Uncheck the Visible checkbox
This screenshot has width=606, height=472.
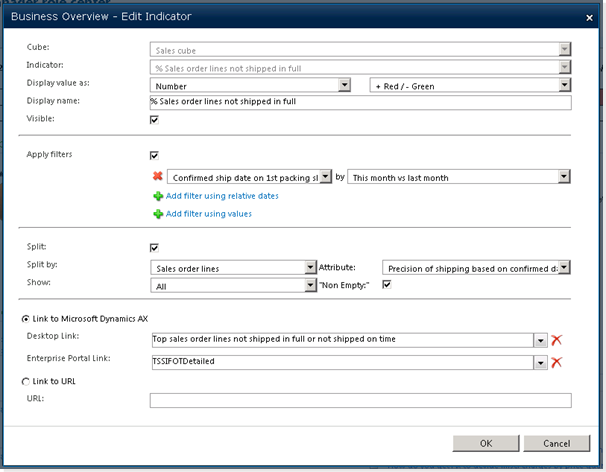154,120
